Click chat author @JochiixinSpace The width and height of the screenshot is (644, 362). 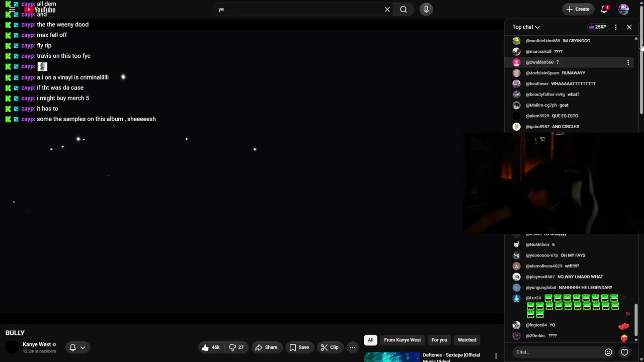coord(542,73)
